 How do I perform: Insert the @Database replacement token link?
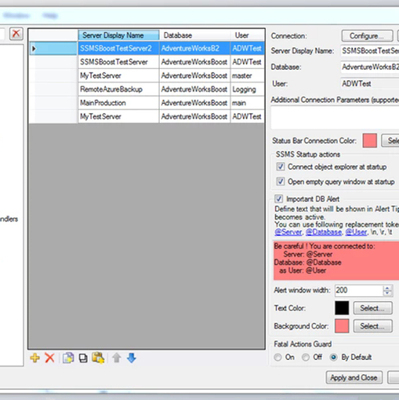(324, 232)
